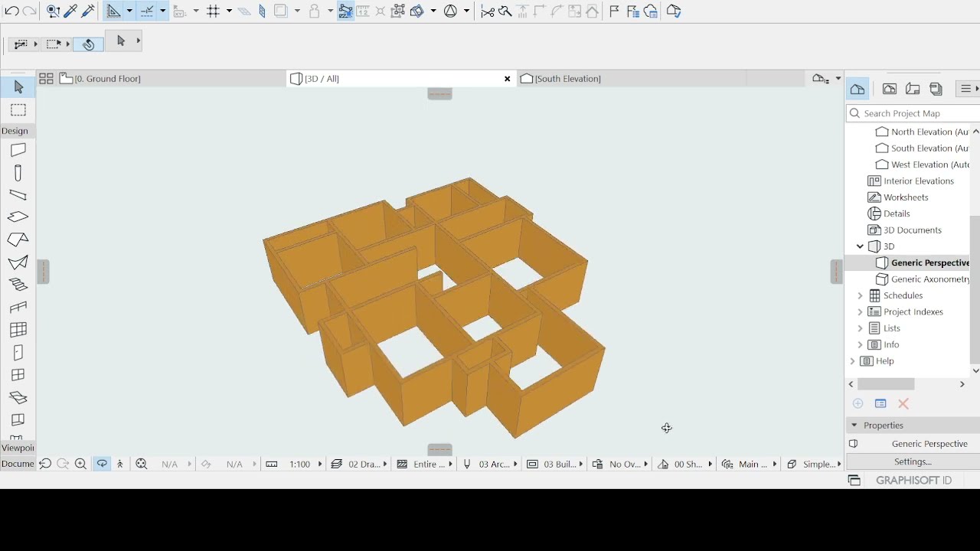Focus the Search Project Map field
This screenshot has width=980, height=551.
(913, 113)
